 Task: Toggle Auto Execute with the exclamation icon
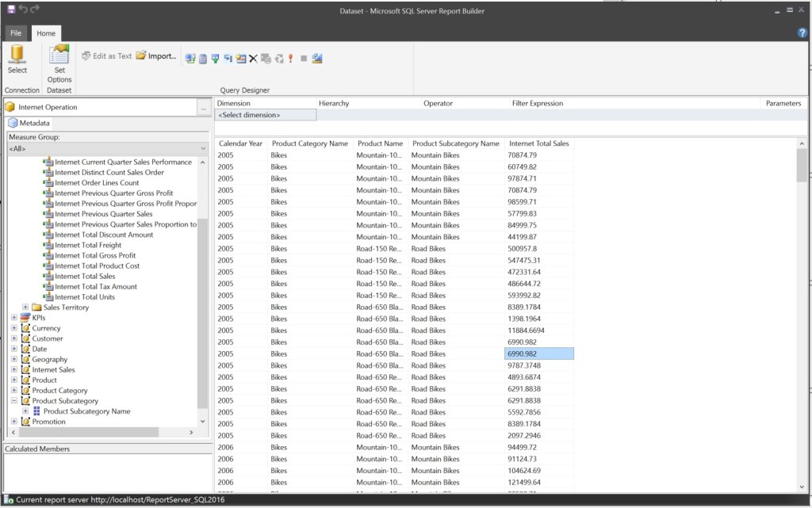pyautogui.click(x=290, y=58)
